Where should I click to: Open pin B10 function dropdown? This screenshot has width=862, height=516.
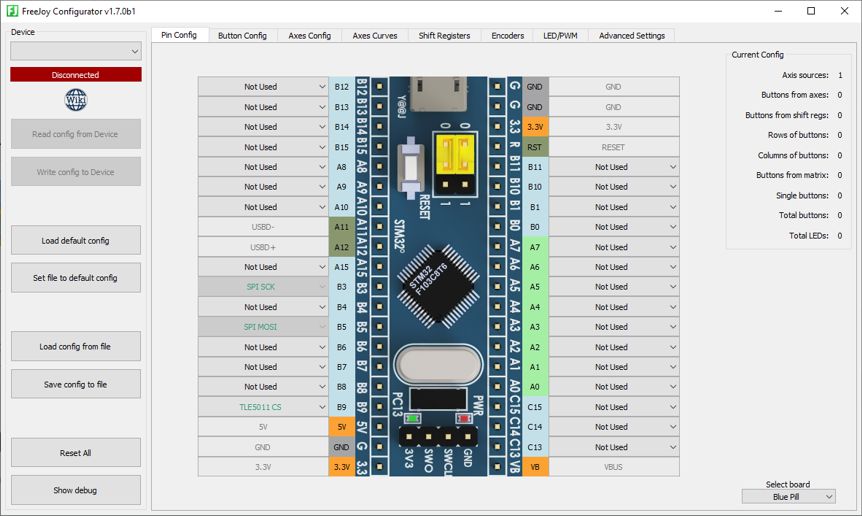point(614,187)
